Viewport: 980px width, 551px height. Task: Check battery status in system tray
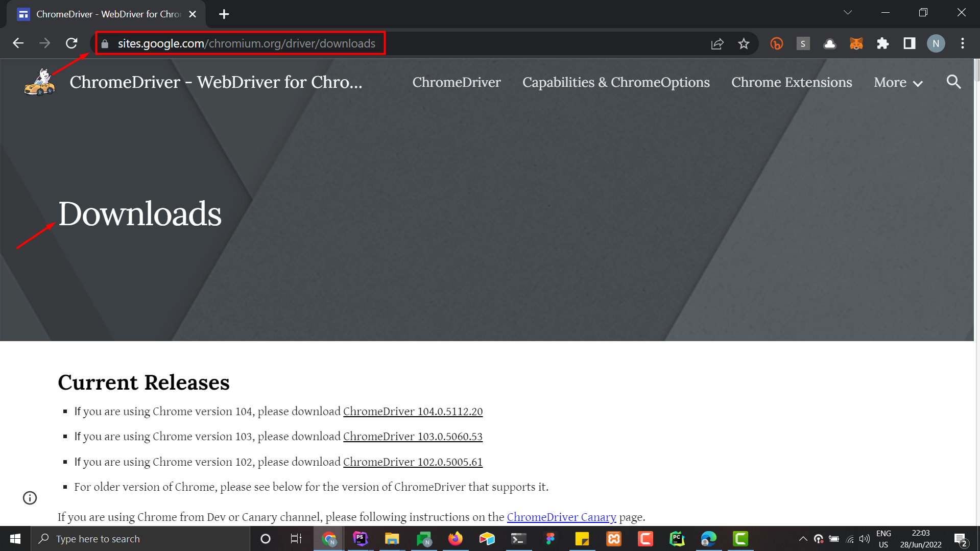pyautogui.click(x=834, y=539)
